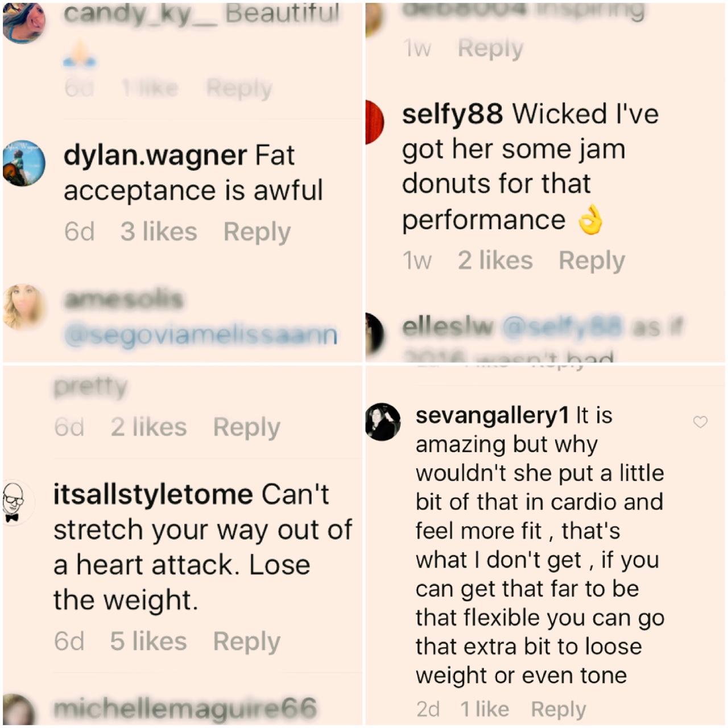Open itsallstyletome's cartoon avatar
Viewport: 728px width, 728px height.
(x=18, y=503)
